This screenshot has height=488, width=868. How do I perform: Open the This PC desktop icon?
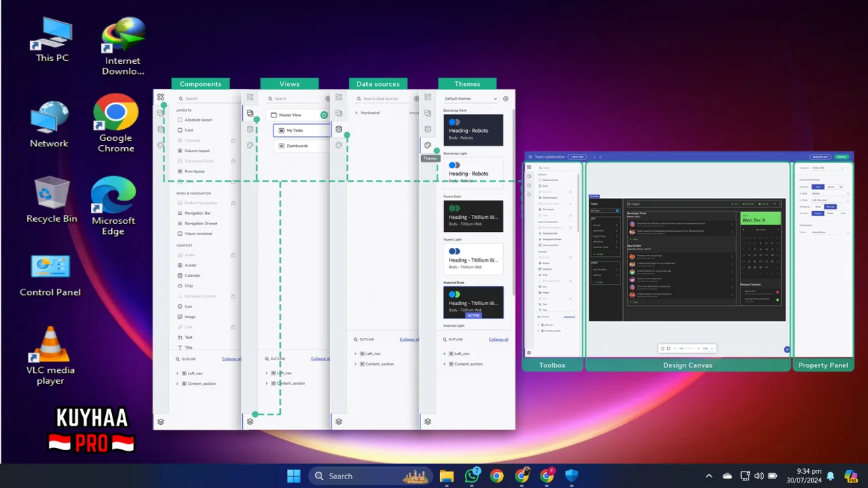pyautogui.click(x=52, y=41)
